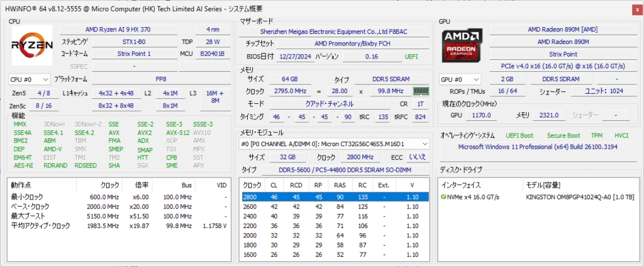
Task: Click the DDR5-5600 / PC5-44800 type field
Action: tap(345, 170)
